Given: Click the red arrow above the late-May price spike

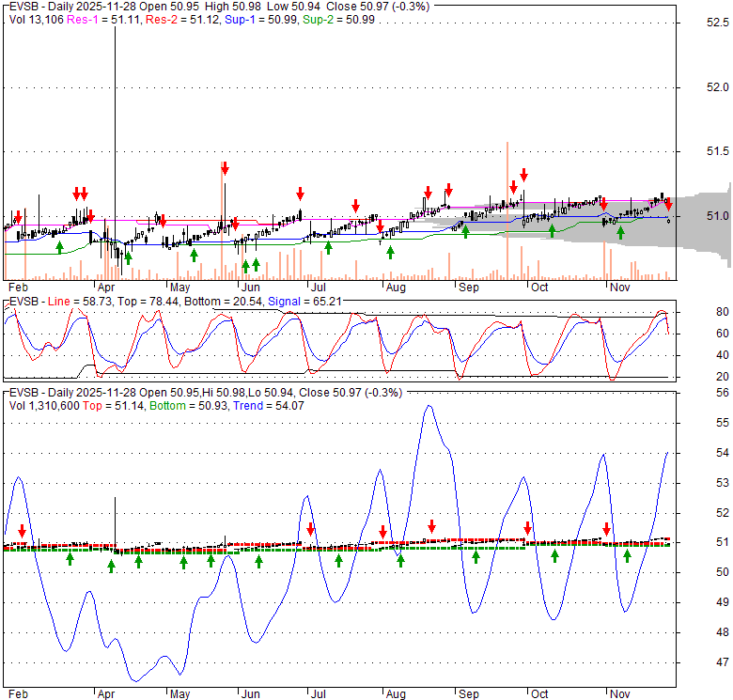Looking at the screenshot, I should pyautogui.click(x=225, y=168).
